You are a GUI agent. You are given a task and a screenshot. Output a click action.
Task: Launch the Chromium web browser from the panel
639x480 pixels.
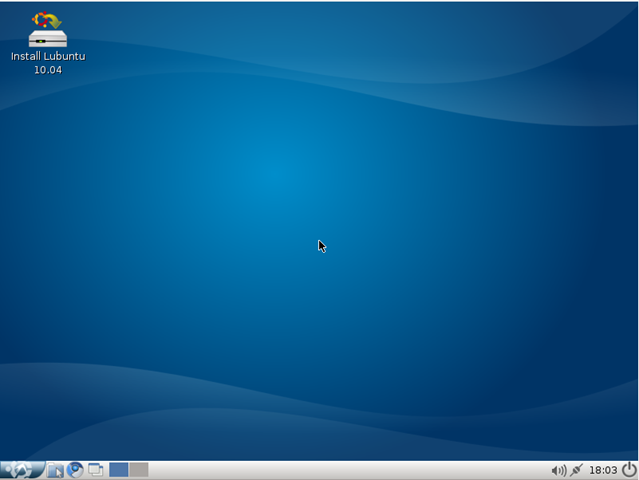75,470
